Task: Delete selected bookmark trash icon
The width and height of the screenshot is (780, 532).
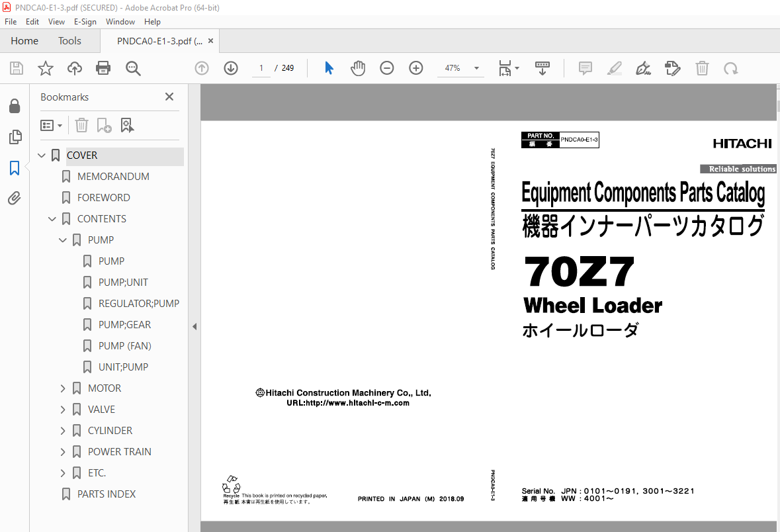Action: point(81,126)
